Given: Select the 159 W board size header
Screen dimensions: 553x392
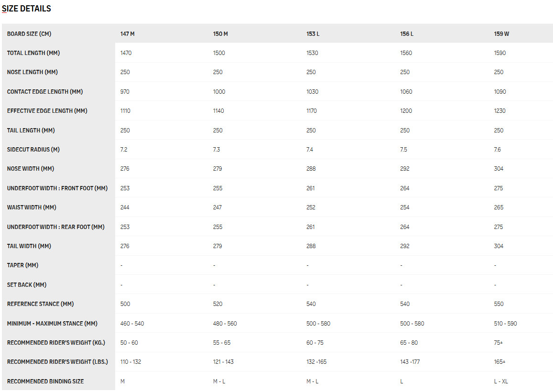Looking at the screenshot, I should click(x=501, y=34).
